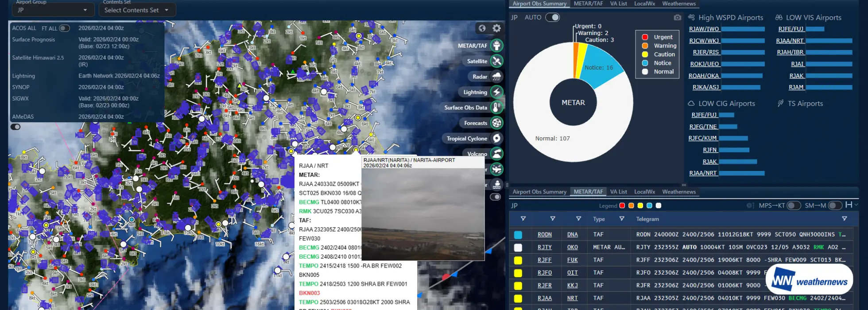The width and height of the screenshot is (868, 310).
Task: Toggle the FT ALL switch
Action: (65, 28)
